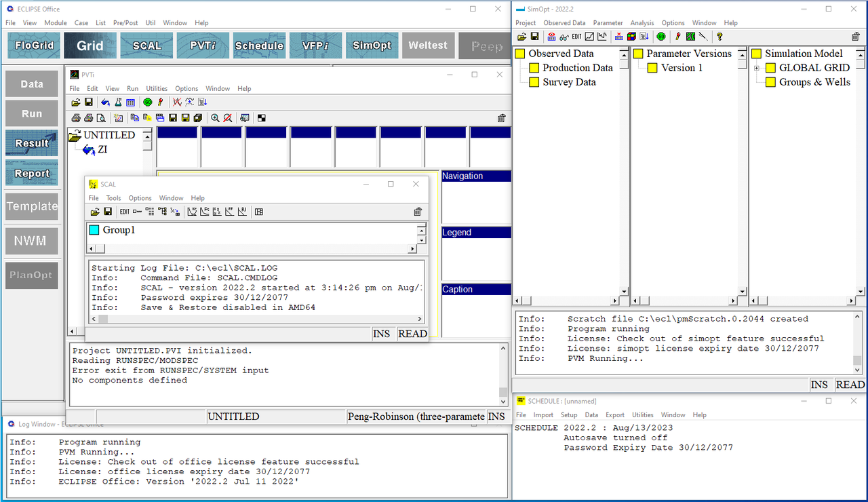Image resolution: width=868 pixels, height=502 pixels.
Task: Launch the VFPi module button
Action: coord(315,45)
